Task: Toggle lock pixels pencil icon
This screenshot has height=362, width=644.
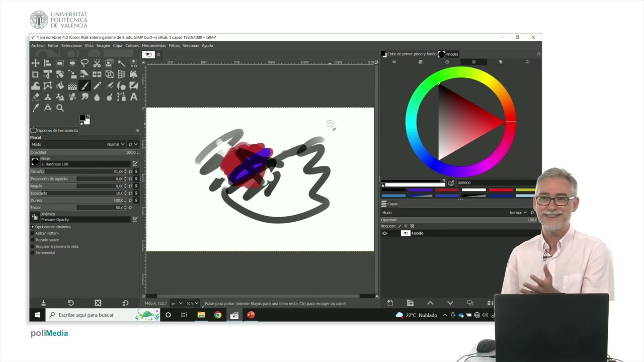Action: pyautogui.click(x=399, y=226)
